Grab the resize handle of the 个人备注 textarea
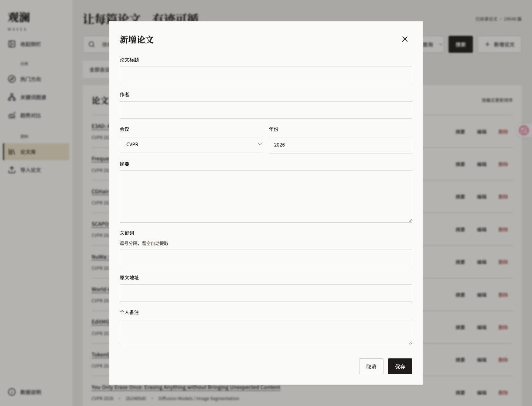This screenshot has height=406, width=532. pos(410,343)
